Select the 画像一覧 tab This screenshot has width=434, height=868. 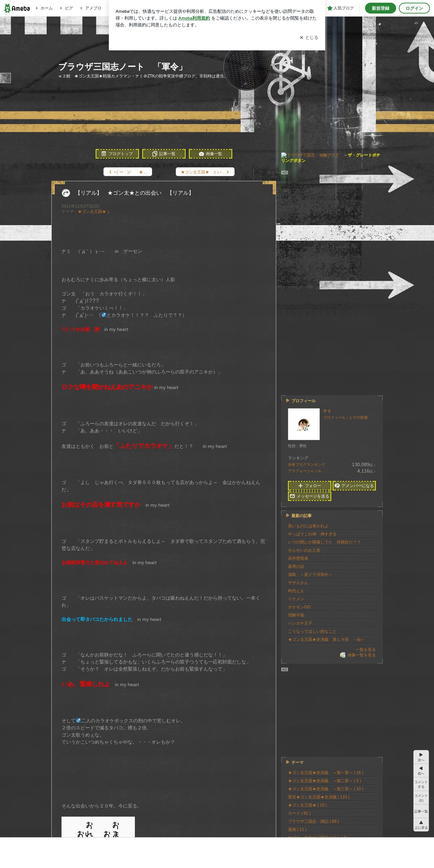[211, 154]
